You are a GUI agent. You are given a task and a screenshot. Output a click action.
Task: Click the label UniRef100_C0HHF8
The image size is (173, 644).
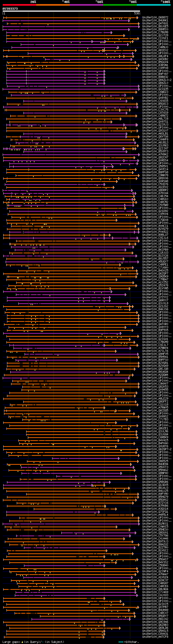[155, 140]
